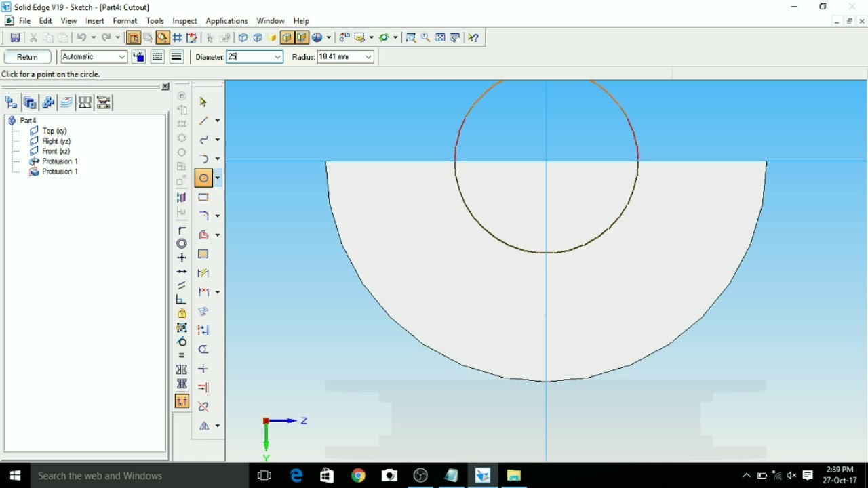Open the Windows Start menu
868x488 pixels.
click(x=15, y=476)
